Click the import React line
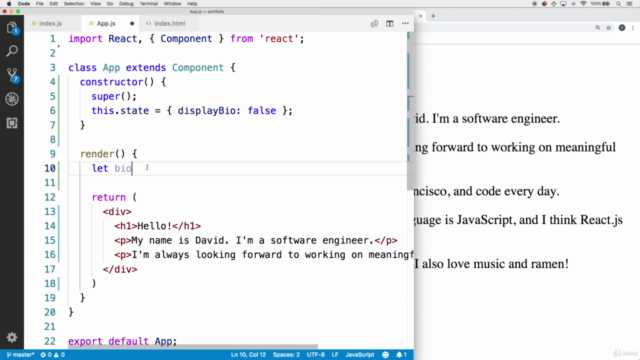Image resolution: width=640 pixels, height=360 pixels. pyautogui.click(x=186, y=39)
